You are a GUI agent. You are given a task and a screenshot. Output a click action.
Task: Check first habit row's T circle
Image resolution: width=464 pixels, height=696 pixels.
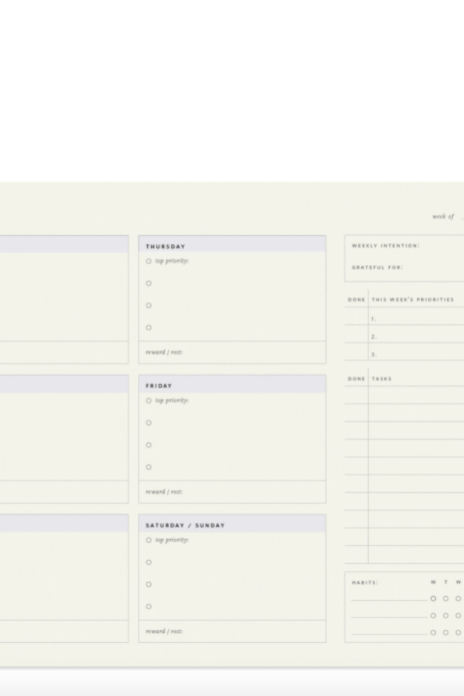tap(445, 598)
